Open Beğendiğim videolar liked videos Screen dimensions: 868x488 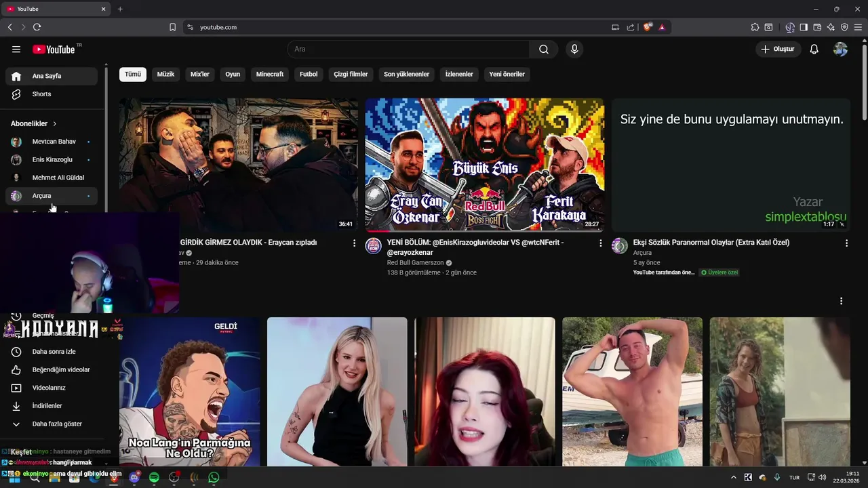(52, 370)
